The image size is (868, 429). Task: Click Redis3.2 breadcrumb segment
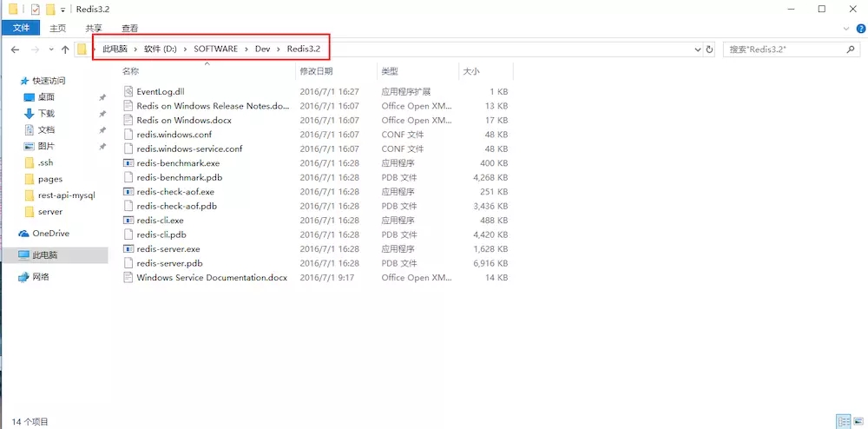303,49
